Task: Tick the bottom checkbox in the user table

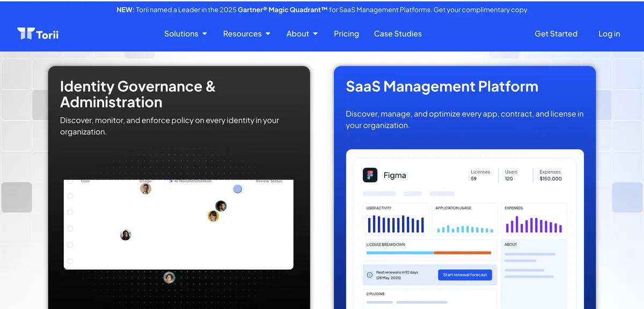Action: [x=70, y=261]
